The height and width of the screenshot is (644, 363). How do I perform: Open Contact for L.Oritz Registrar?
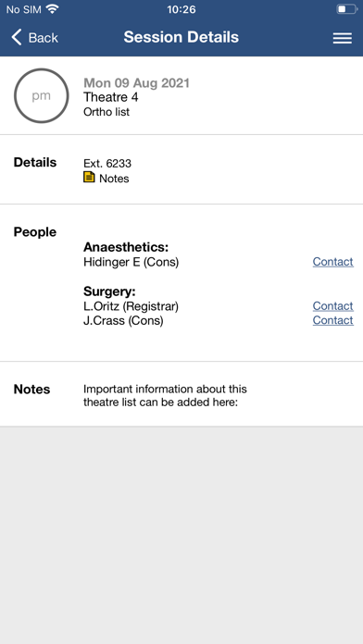333,306
